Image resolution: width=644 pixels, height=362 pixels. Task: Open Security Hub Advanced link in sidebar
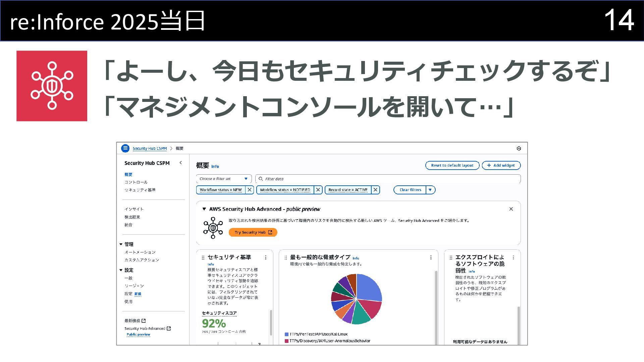click(145, 328)
